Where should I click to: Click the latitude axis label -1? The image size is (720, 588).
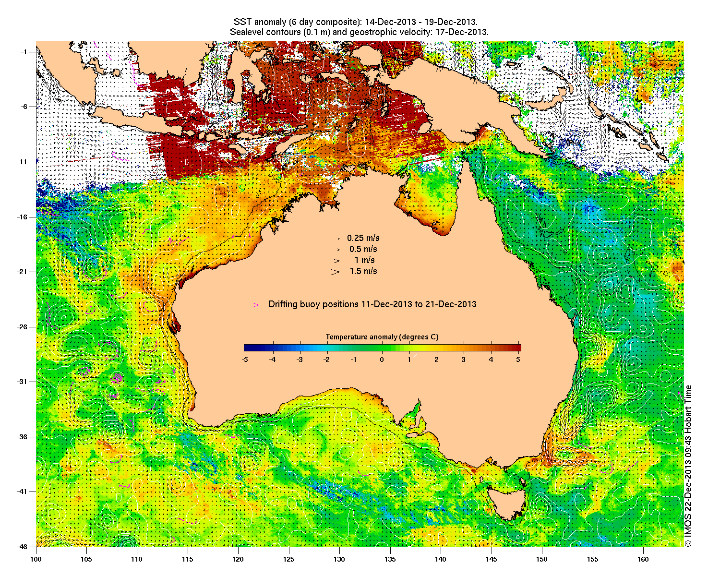pos(24,52)
